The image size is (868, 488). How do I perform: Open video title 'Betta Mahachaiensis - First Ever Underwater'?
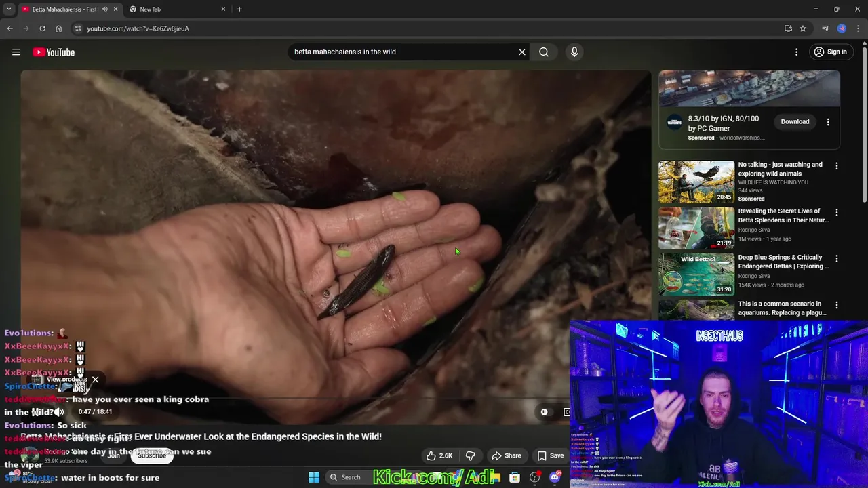[201, 436]
